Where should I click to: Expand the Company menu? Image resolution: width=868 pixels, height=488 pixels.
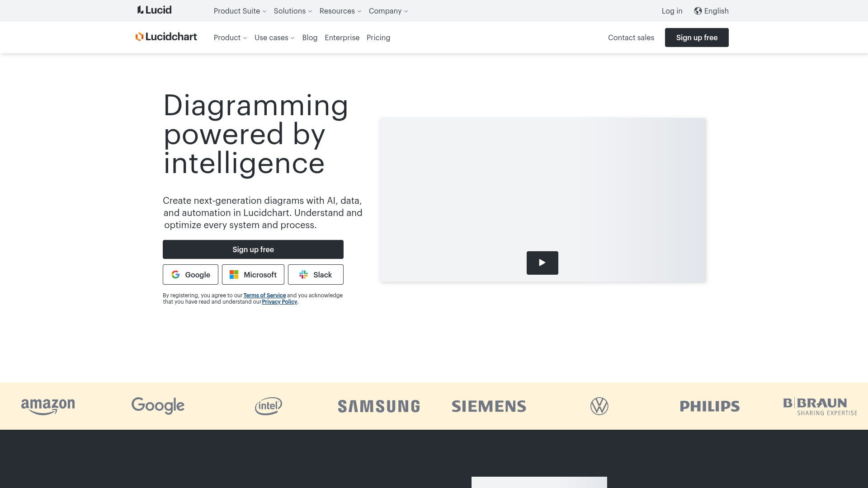point(388,11)
